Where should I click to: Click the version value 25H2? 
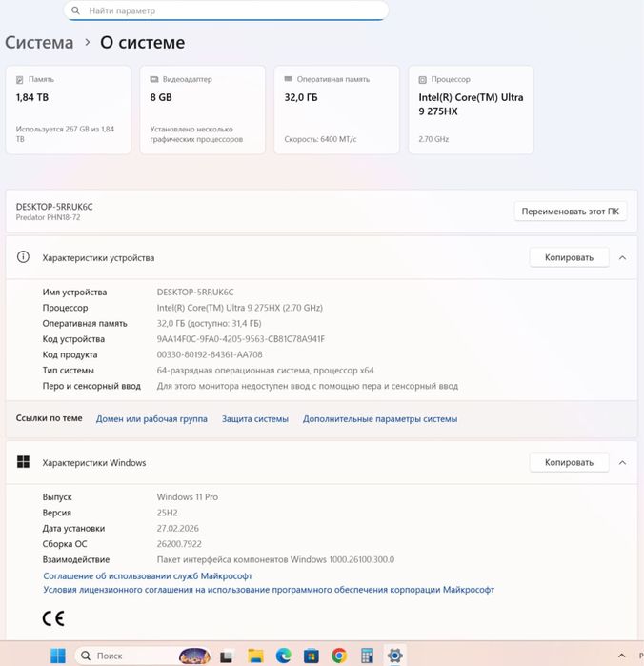click(x=167, y=513)
